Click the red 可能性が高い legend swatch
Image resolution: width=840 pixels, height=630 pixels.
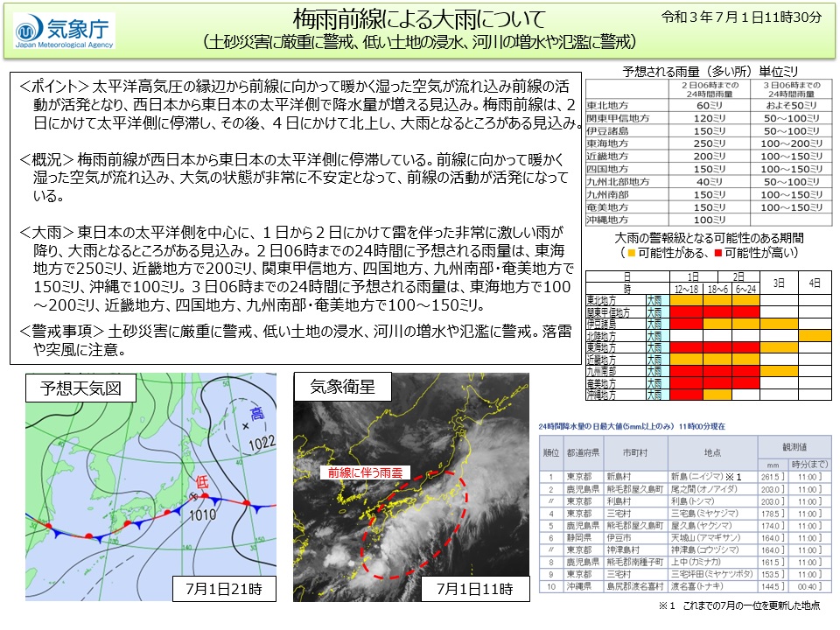[718, 253]
